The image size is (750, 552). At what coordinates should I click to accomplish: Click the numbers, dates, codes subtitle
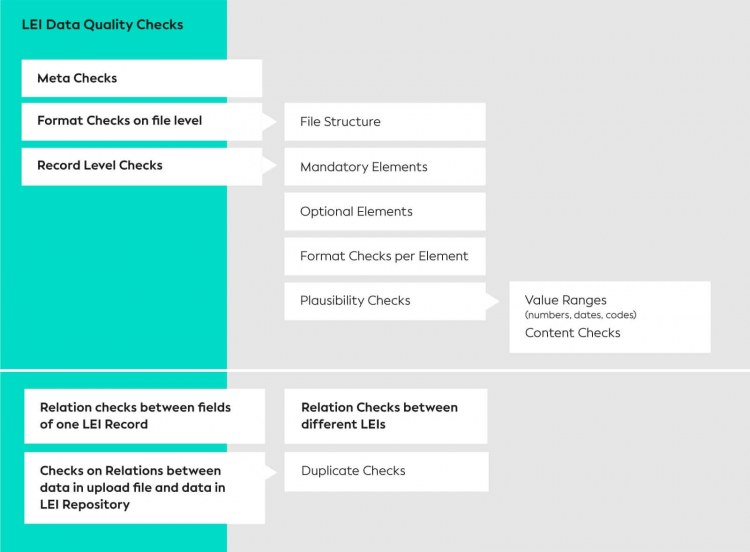tap(580, 316)
